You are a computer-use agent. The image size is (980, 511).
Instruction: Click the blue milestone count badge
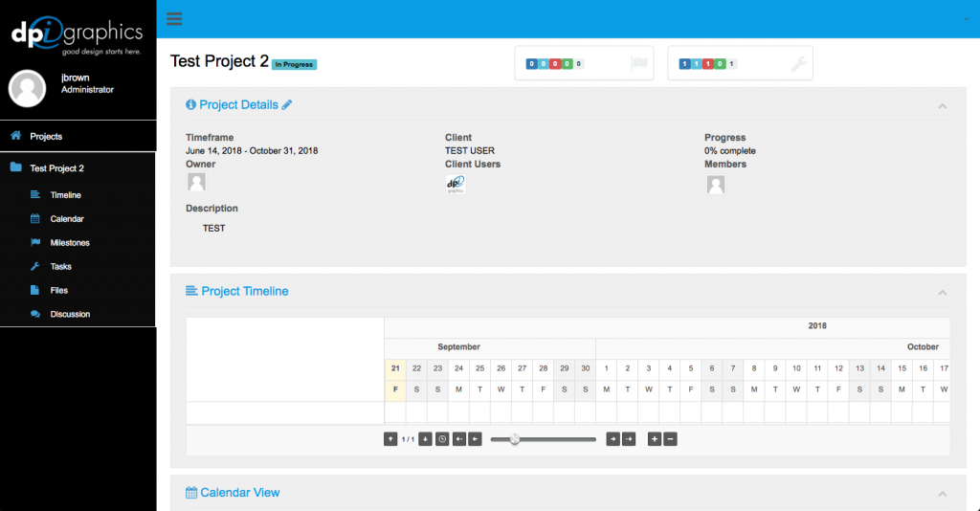(x=531, y=64)
